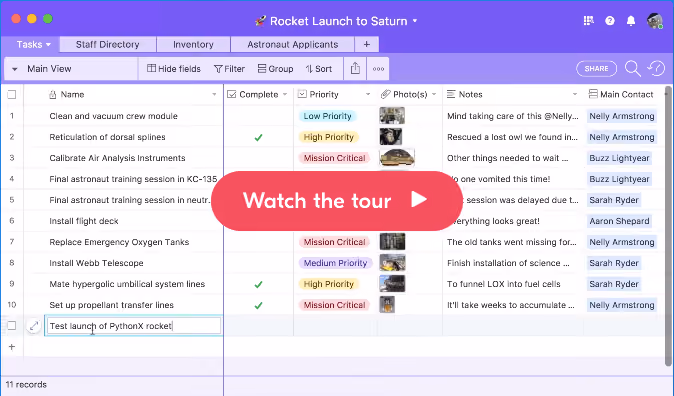Click the rocket emoji base icon
This screenshot has height=396, width=674.
tap(260, 21)
